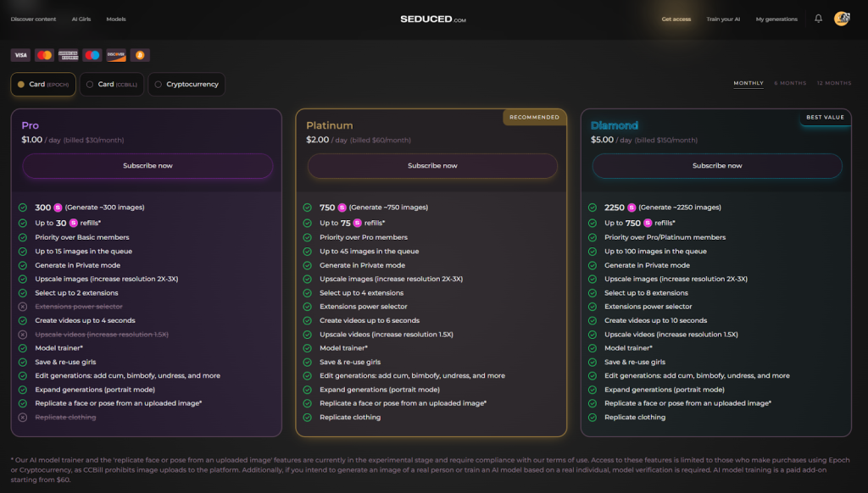Click "Up to 15 images in the queue"

84,252
